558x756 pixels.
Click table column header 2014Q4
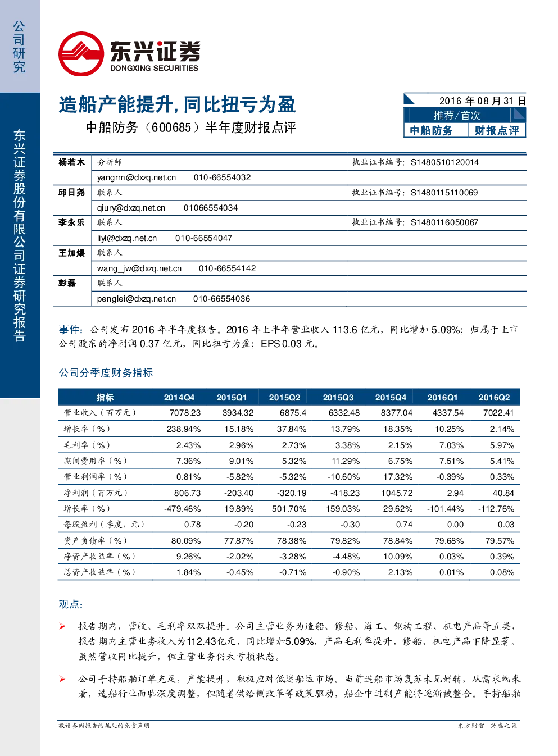[179, 397]
